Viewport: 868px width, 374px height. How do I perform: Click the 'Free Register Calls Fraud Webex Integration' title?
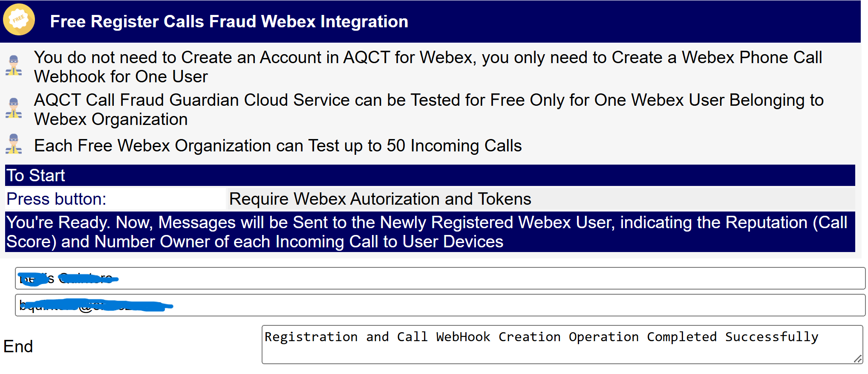click(229, 21)
